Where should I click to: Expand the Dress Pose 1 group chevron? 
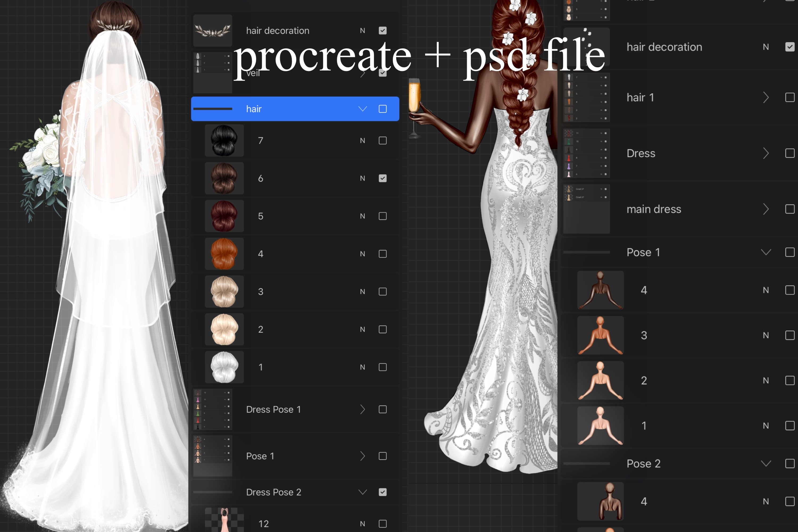pyautogui.click(x=363, y=410)
